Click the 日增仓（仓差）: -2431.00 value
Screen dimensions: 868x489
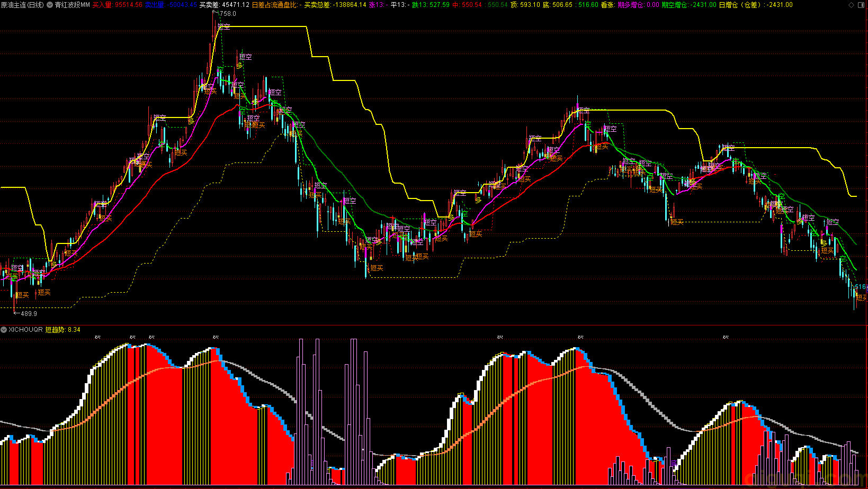pos(756,5)
